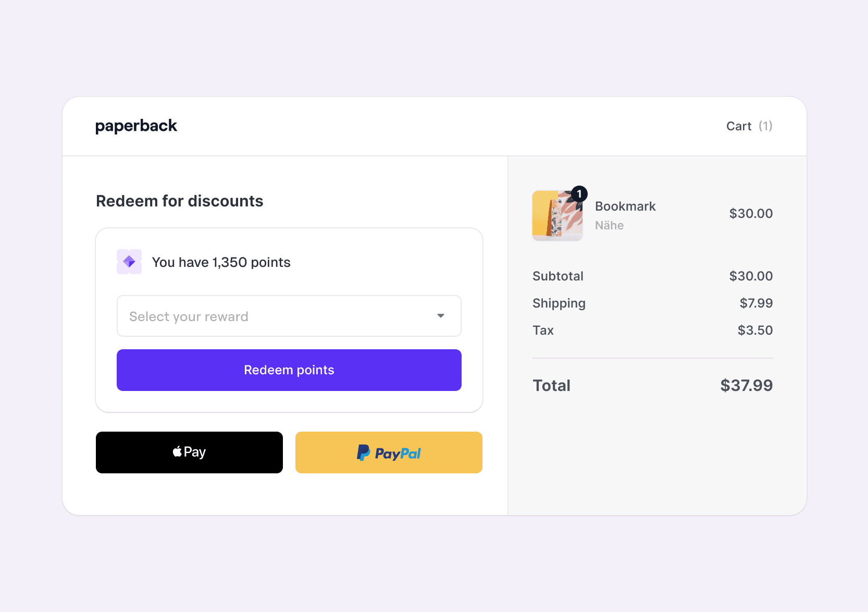This screenshot has width=868, height=612.
Task: Click the cart item count (1)
Action: click(x=765, y=126)
